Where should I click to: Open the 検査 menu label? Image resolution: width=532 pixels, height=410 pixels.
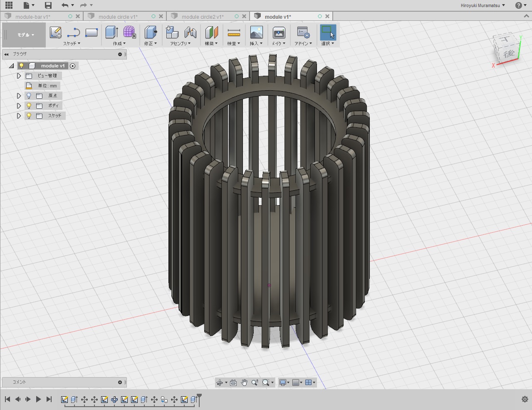tap(233, 43)
